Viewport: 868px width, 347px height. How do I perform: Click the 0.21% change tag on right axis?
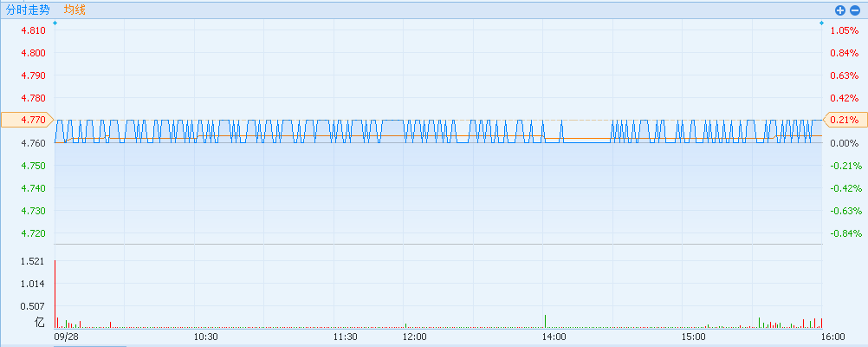(845, 120)
